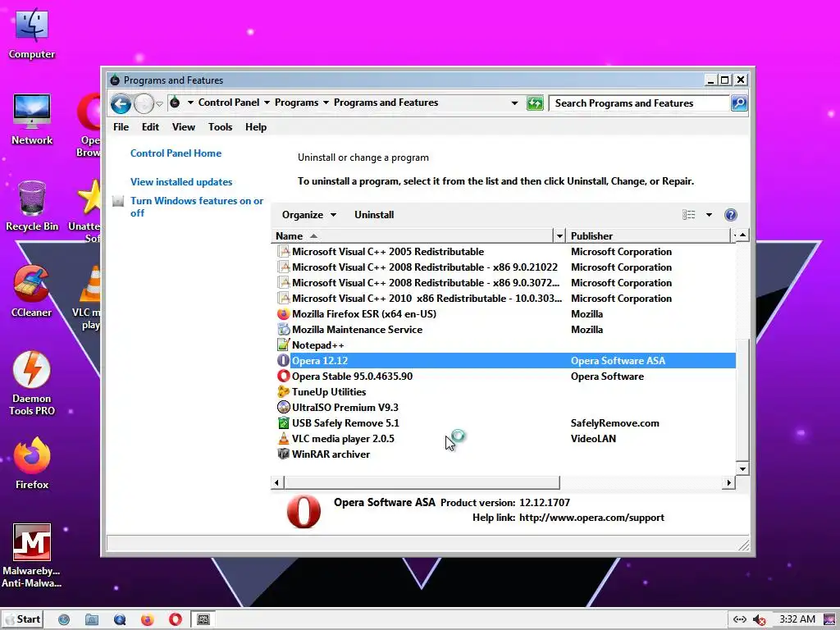Select Microsoft Visual C++ 2005 Redistributable row
840x630 pixels.
(504, 252)
